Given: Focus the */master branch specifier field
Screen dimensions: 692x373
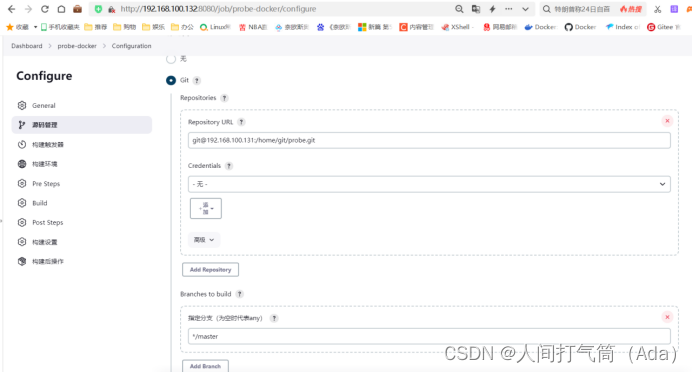Looking at the screenshot, I should [x=429, y=336].
